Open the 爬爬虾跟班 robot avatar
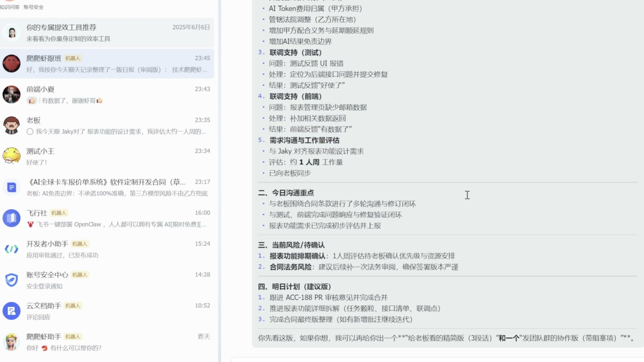The height and width of the screenshot is (362, 644). 12,64
